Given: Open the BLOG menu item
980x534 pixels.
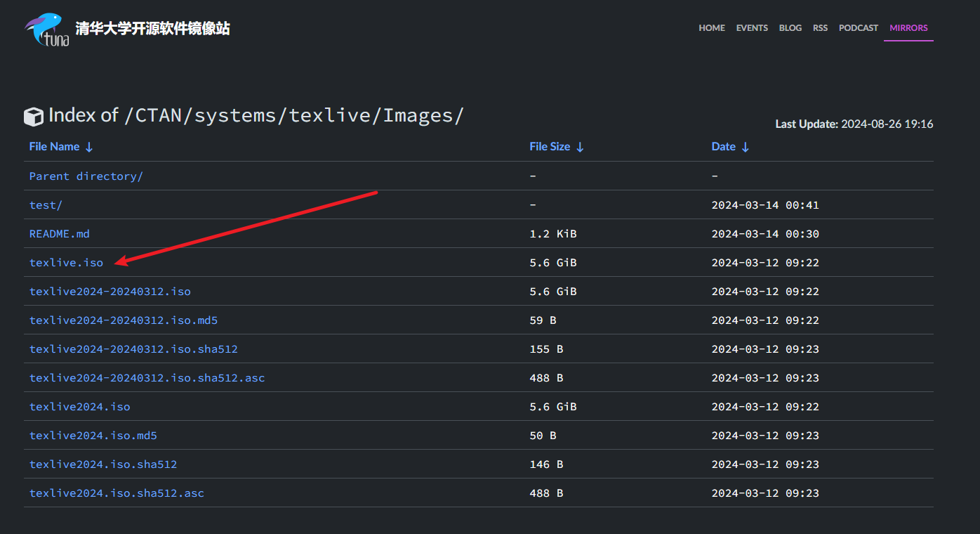Looking at the screenshot, I should (x=790, y=28).
